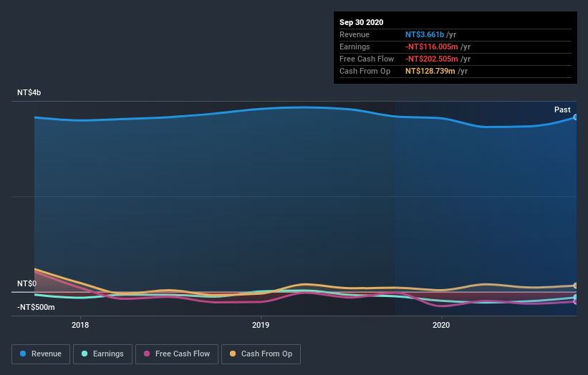Click the Cash From Op endpoint marker

click(x=576, y=286)
